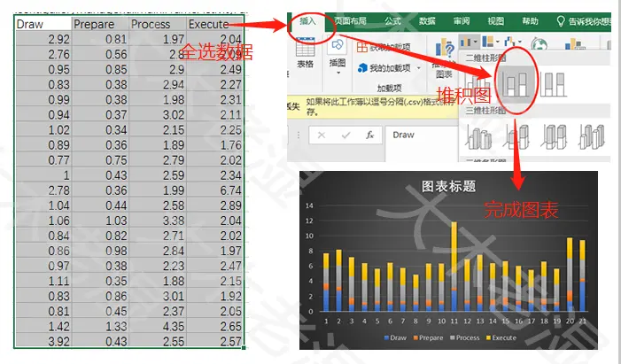Click the formula bar cancel X icon

[322, 136]
